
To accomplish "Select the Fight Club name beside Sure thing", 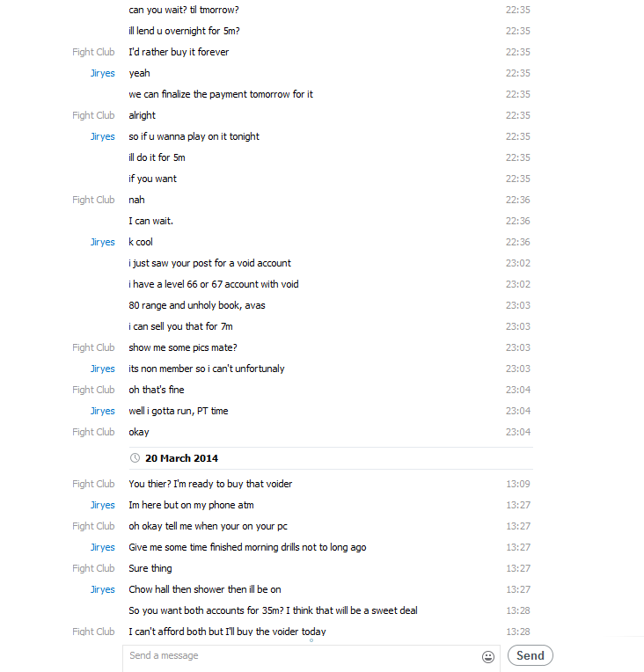I will 93,568.
